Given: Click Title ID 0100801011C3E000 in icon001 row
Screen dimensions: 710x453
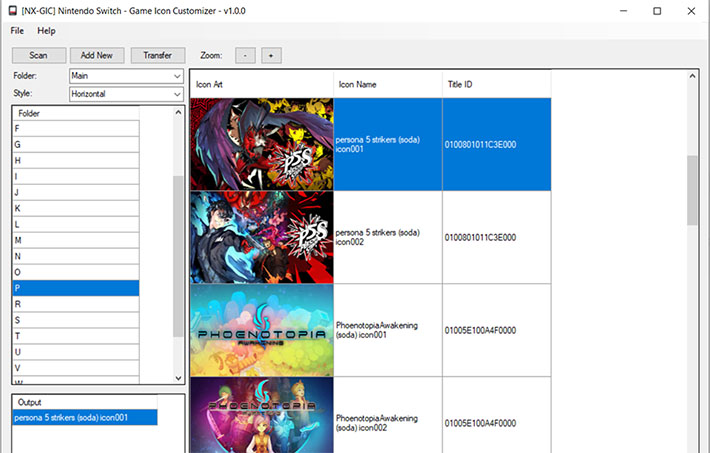Looking at the screenshot, I should pos(480,145).
